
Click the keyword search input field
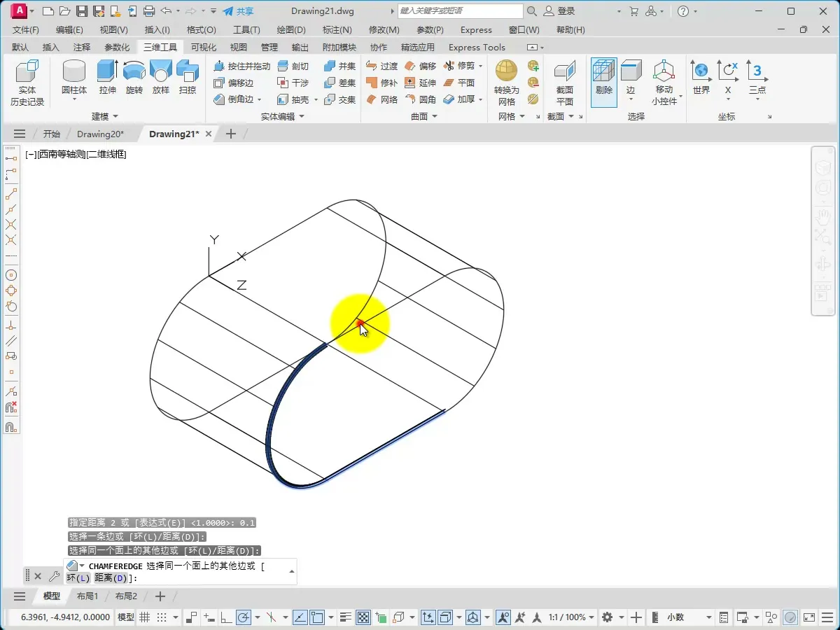(459, 11)
